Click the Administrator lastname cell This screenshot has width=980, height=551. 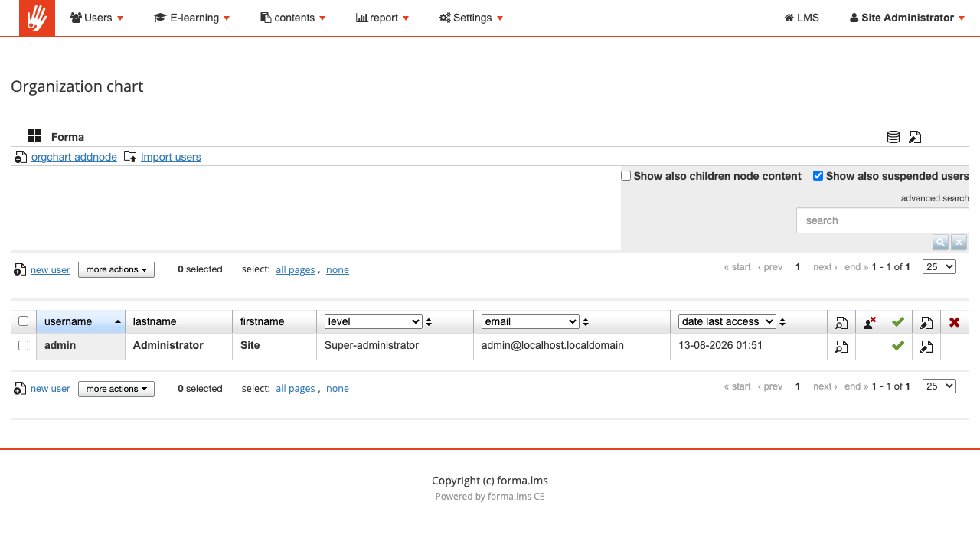coord(178,346)
